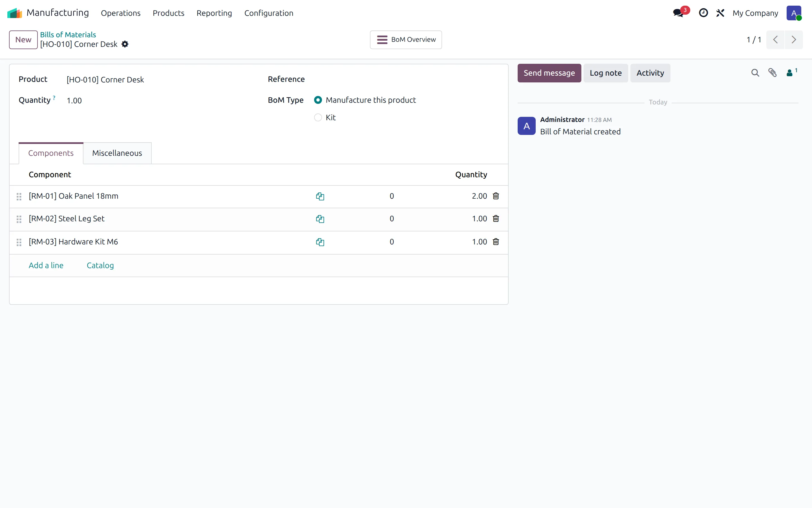Click the Manufacturing app title
This screenshot has width=812, height=508.
coord(58,13)
